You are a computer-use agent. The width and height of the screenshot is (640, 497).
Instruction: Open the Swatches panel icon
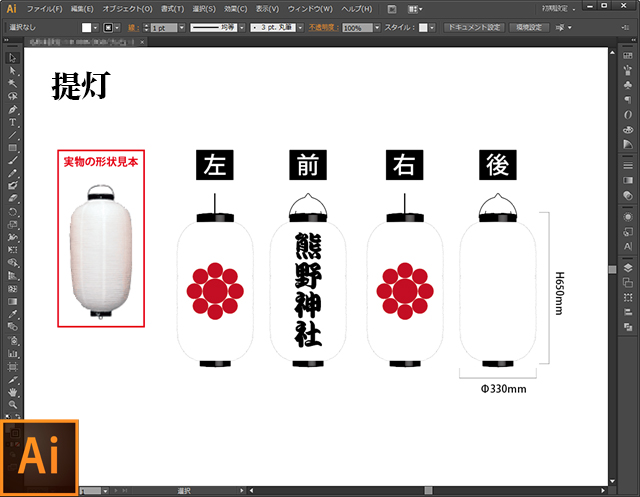click(628, 55)
